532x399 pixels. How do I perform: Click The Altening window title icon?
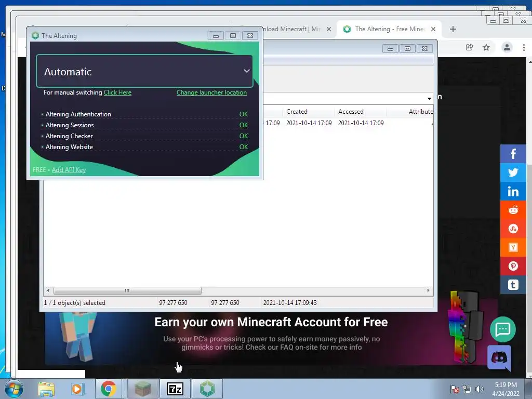point(35,36)
